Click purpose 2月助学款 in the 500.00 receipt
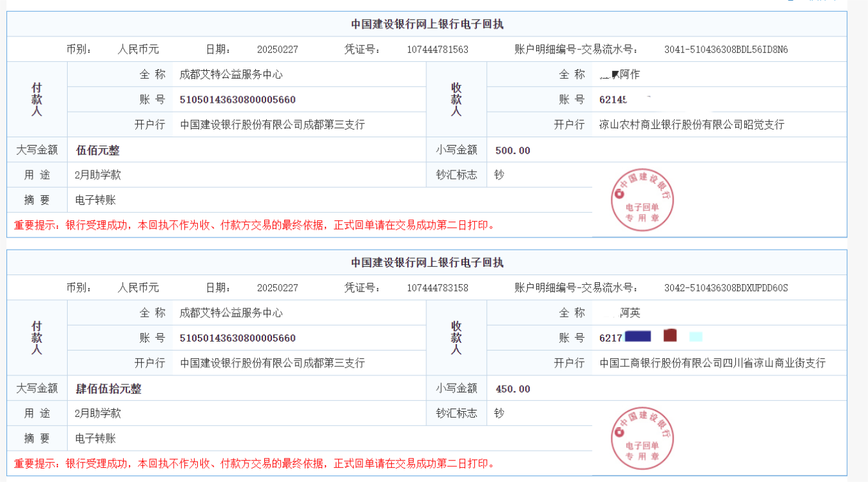The image size is (868, 482). pyautogui.click(x=98, y=175)
